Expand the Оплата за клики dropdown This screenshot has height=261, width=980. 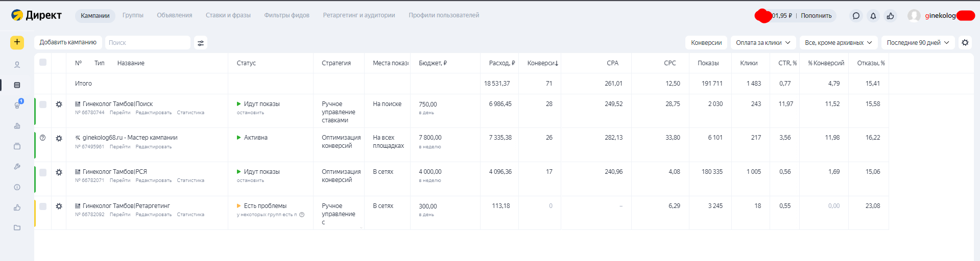pos(763,43)
